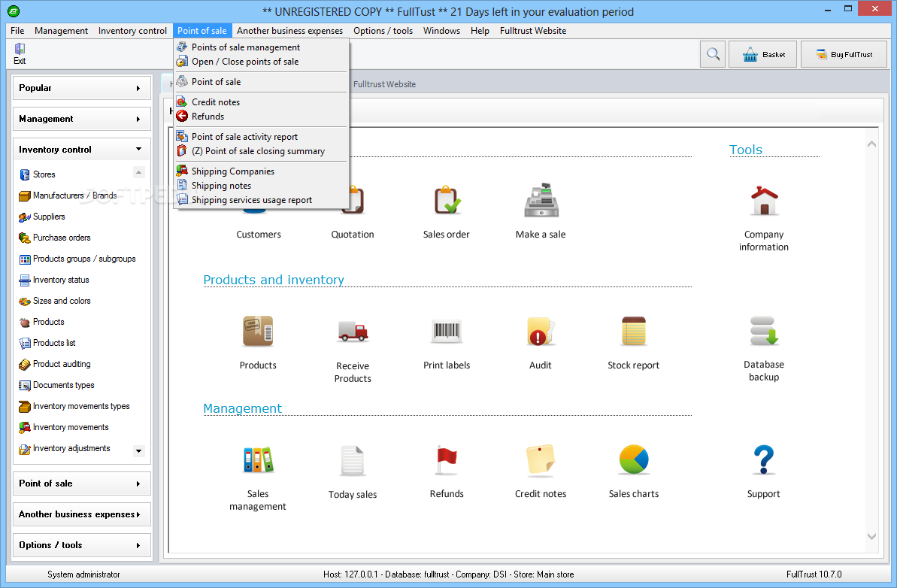Screen dimensions: 897x588
Task: Open the Sales order clipboard icon
Action: click(447, 200)
